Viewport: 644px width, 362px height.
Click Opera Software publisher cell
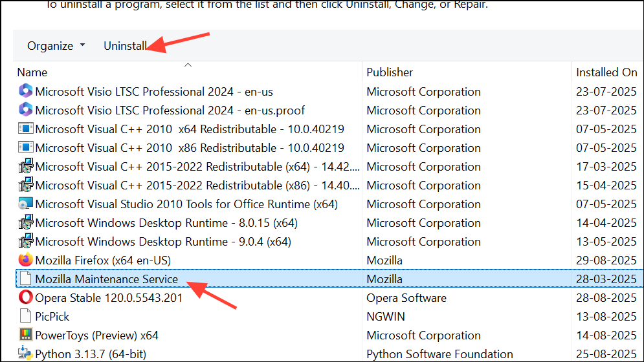click(x=406, y=298)
